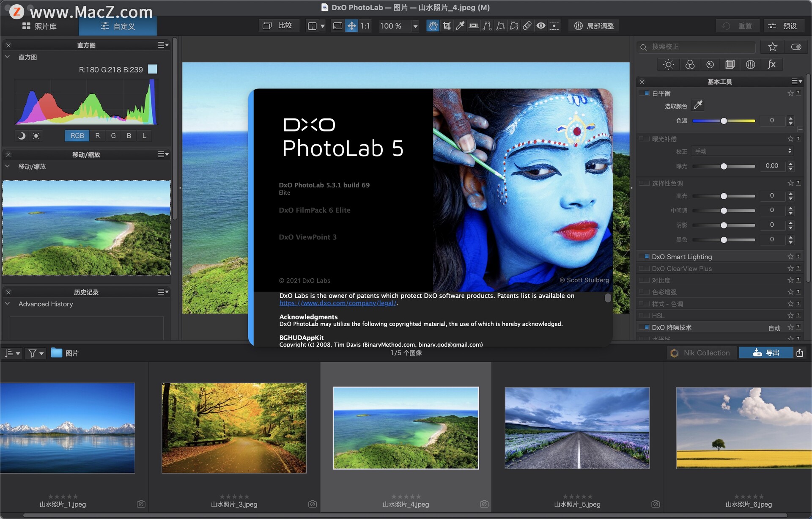Viewport: 812px width, 519px height.
Task: Open the compare mode dropdown arrow
Action: (323, 26)
